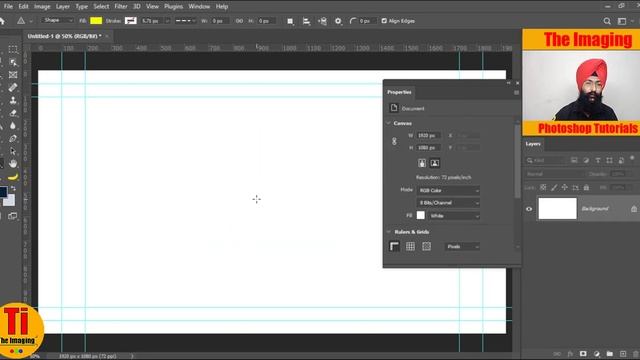This screenshot has height=360, width=640.
Task: Open the File menu
Action: pyautogui.click(x=8, y=7)
